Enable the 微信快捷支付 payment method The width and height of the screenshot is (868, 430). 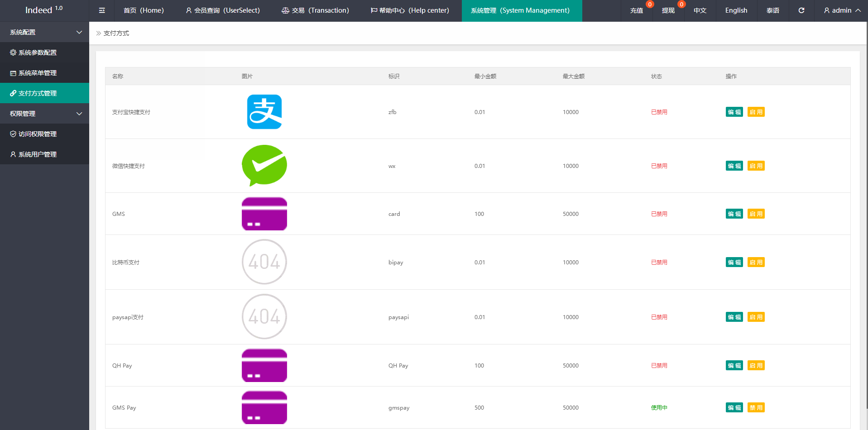[x=756, y=166]
